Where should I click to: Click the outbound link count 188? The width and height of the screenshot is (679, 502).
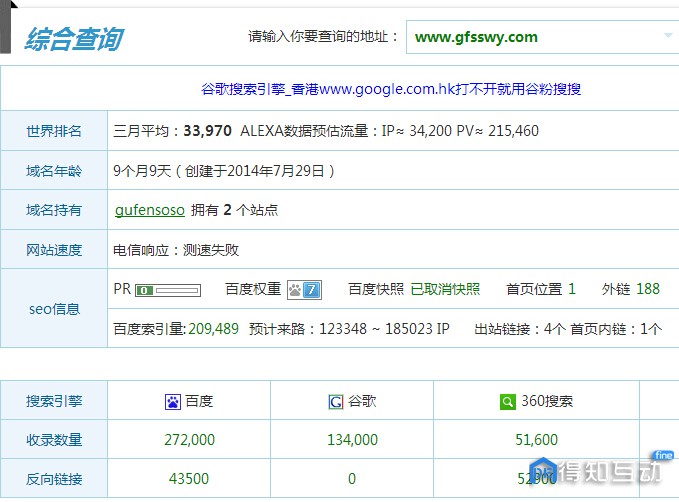648,289
